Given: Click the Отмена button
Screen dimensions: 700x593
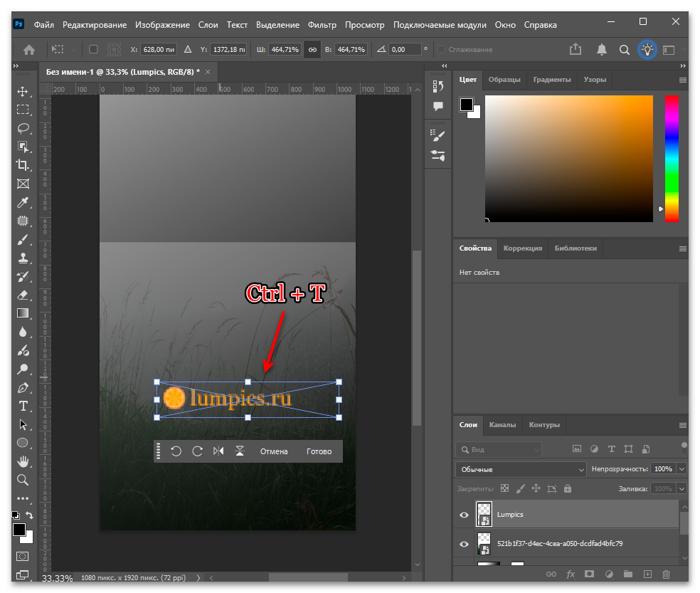Looking at the screenshot, I should (x=274, y=451).
